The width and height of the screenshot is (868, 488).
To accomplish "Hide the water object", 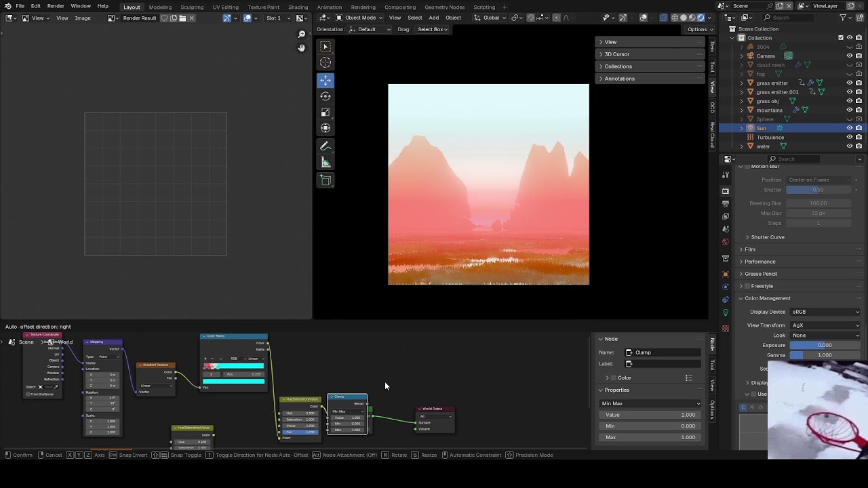I will [x=849, y=146].
